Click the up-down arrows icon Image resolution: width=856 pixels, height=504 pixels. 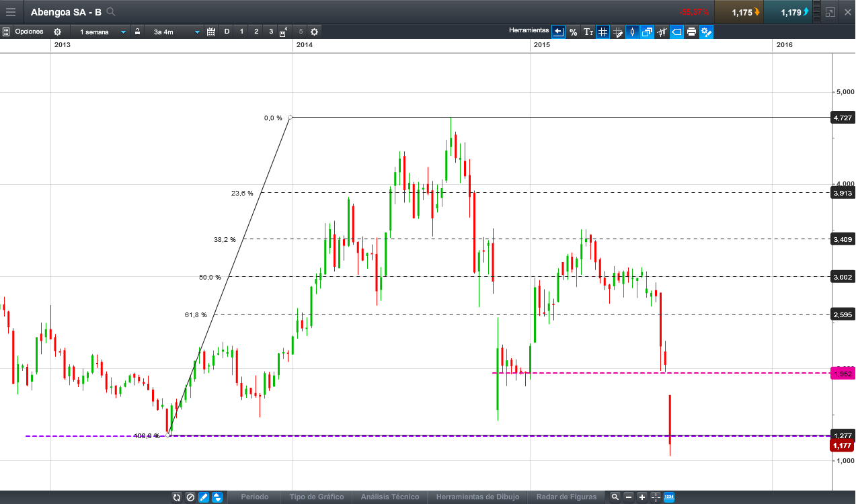click(x=217, y=497)
